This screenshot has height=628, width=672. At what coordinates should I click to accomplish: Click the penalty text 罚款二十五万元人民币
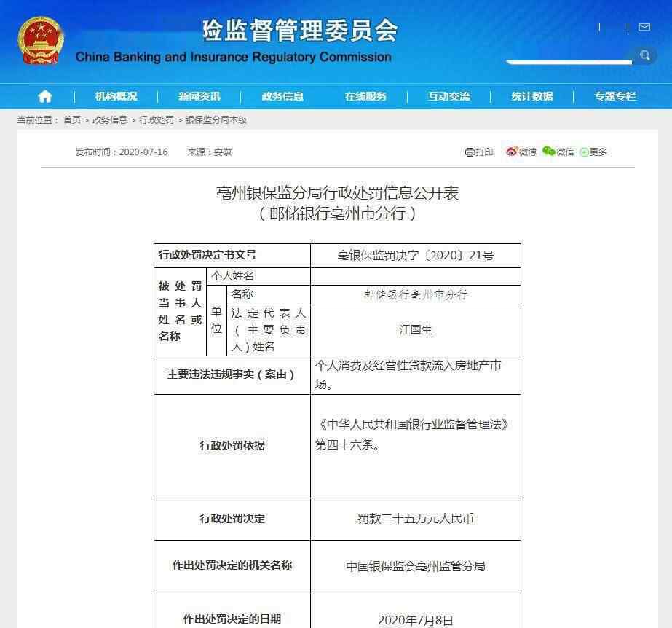pos(415,519)
